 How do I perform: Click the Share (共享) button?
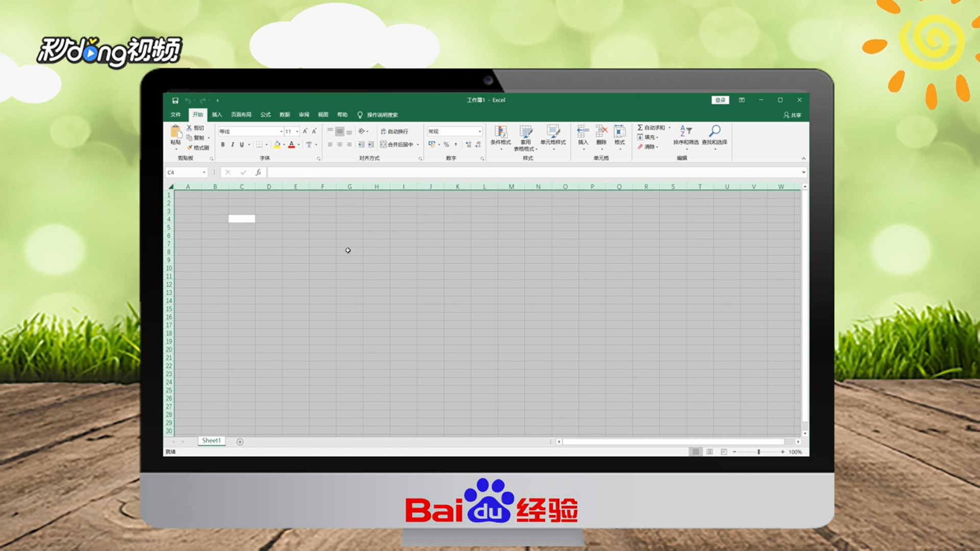click(x=793, y=115)
